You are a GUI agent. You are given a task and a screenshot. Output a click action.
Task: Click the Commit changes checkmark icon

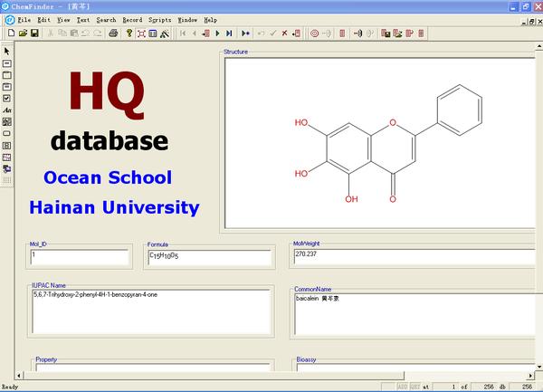pyautogui.click(x=273, y=33)
